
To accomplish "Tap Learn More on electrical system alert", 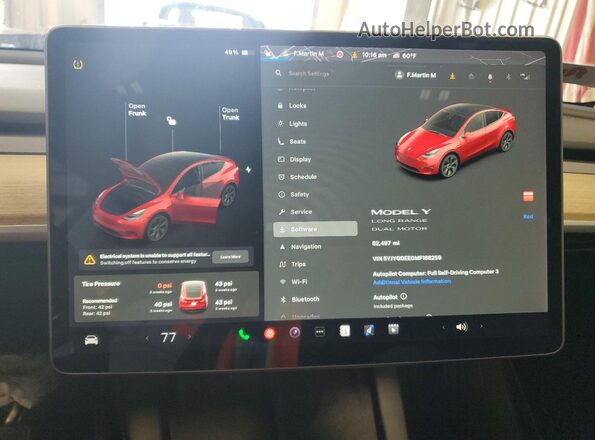I will (230, 257).
